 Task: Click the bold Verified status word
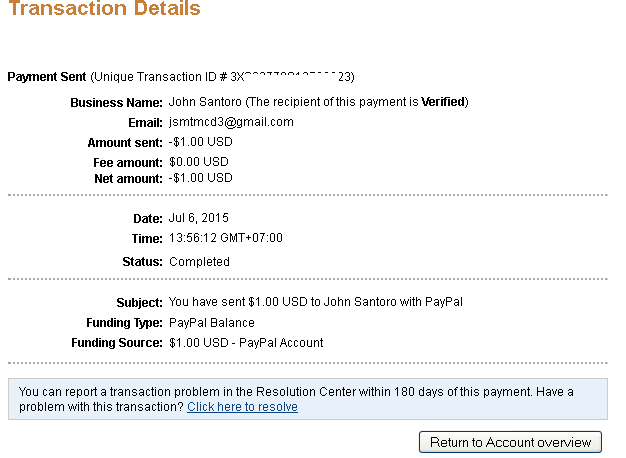point(443,102)
